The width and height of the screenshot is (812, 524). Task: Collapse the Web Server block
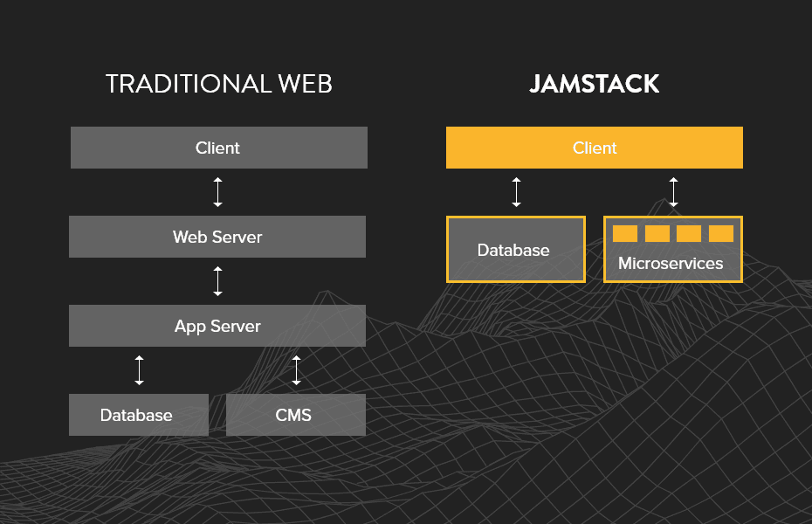[217, 237]
